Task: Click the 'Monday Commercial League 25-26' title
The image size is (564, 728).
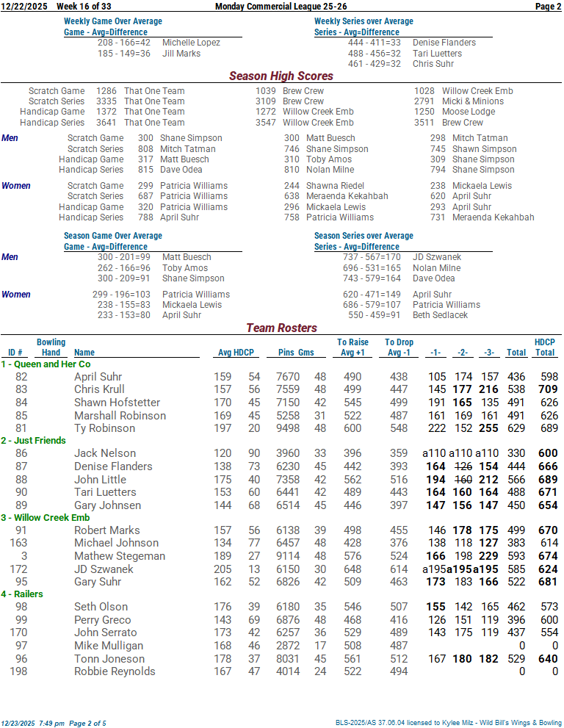Action: click(x=281, y=7)
